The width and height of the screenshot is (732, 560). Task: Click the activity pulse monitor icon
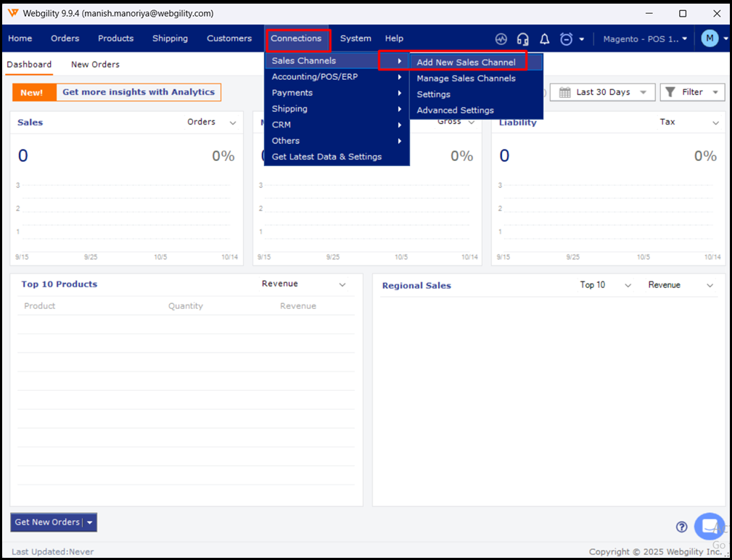click(x=501, y=39)
